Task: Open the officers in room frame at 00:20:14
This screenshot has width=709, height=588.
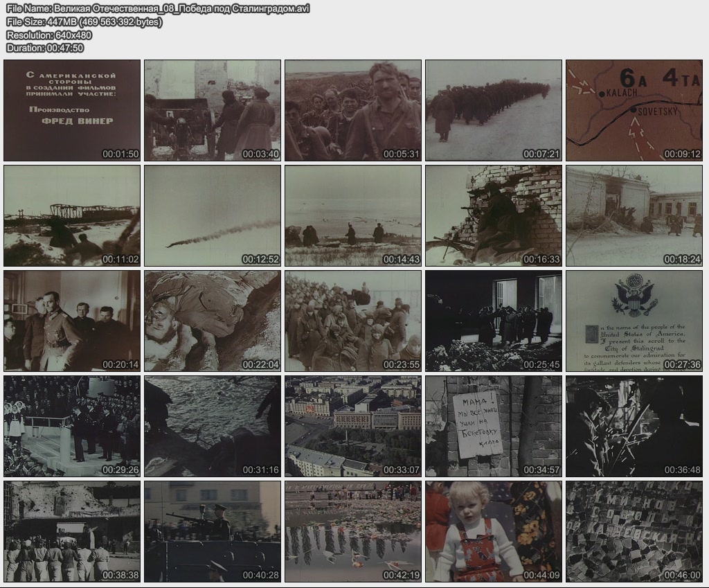Action: pos(72,321)
